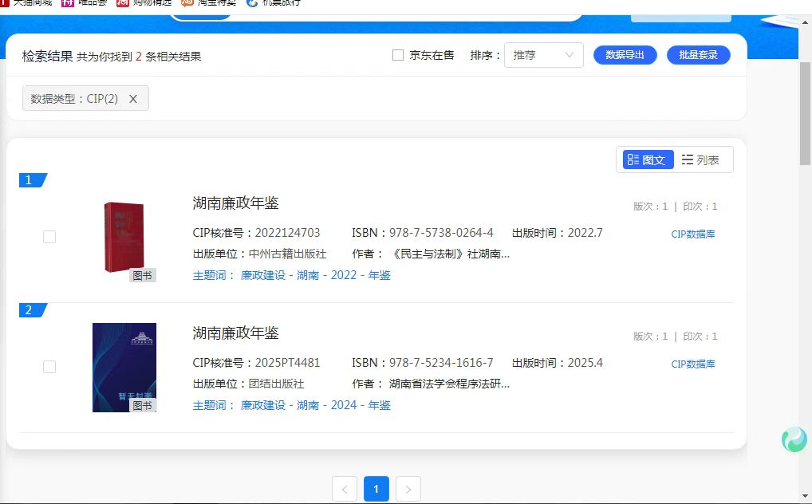Remove the 数据类型：CIP(2) filter tag
Screen dimensions: 812x504
point(133,99)
